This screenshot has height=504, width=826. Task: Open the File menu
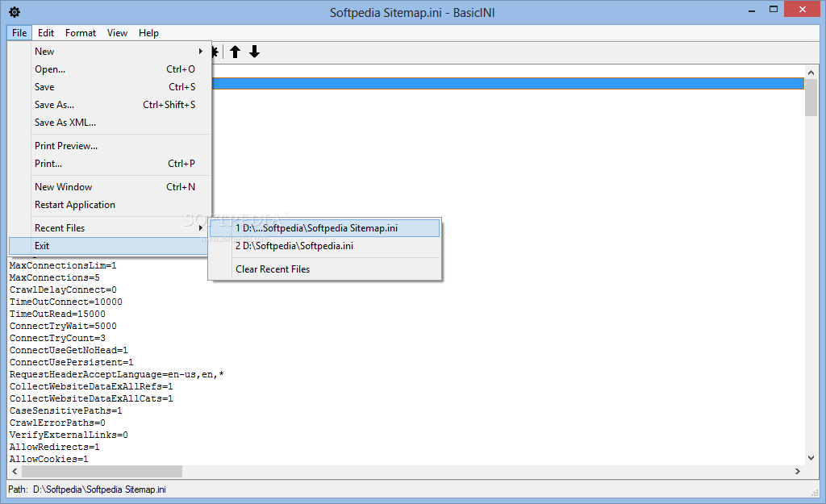click(19, 32)
